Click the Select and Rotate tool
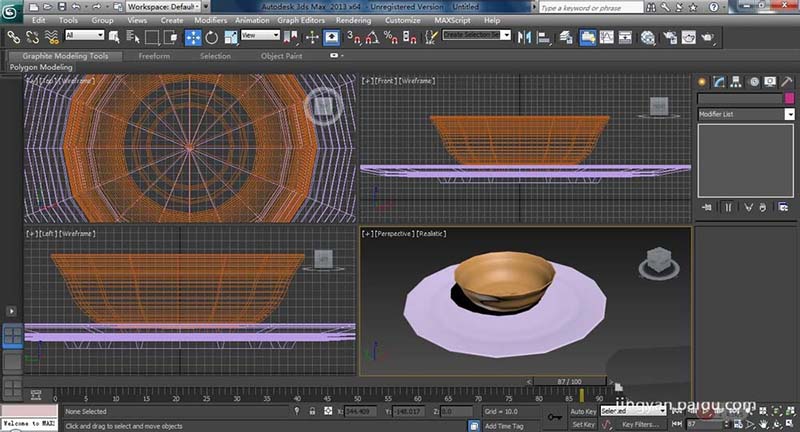The width and height of the screenshot is (800, 432). [211, 37]
